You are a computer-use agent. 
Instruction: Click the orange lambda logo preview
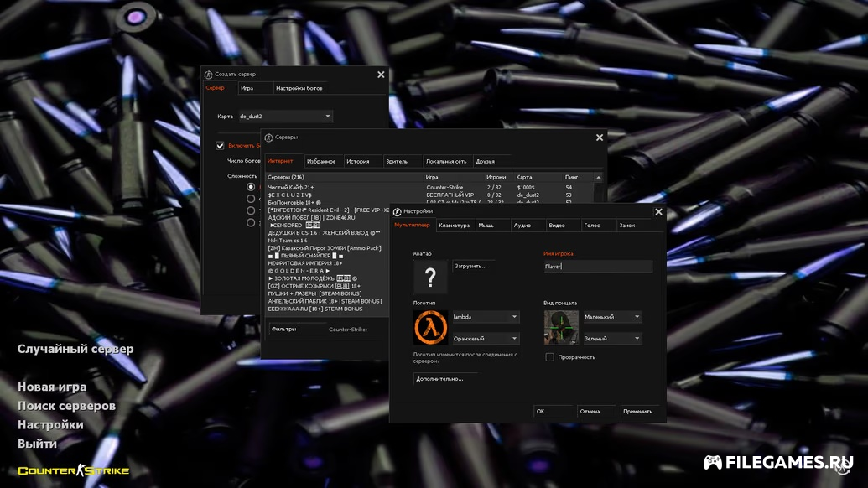click(430, 327)
